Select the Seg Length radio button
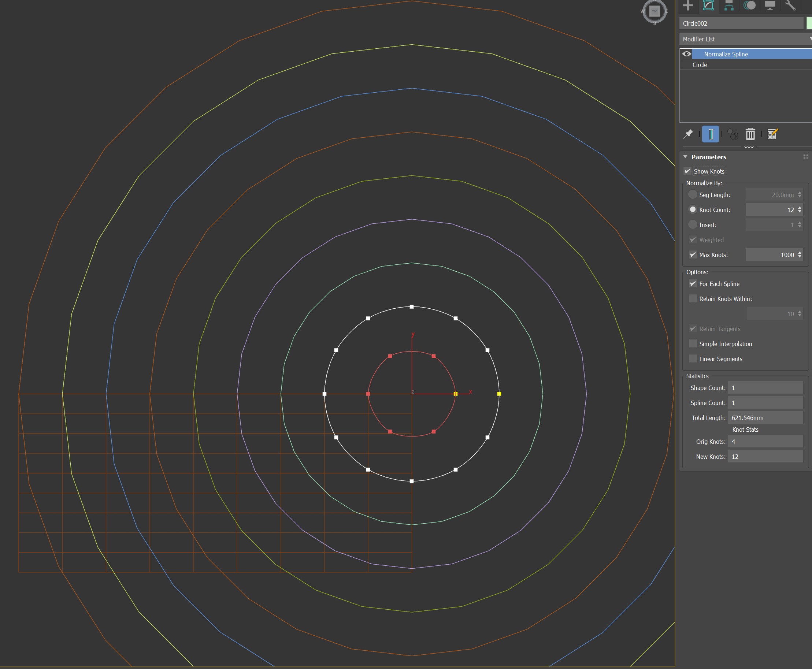The height and width of the screenshot is (669, 812). click(693, 194)
